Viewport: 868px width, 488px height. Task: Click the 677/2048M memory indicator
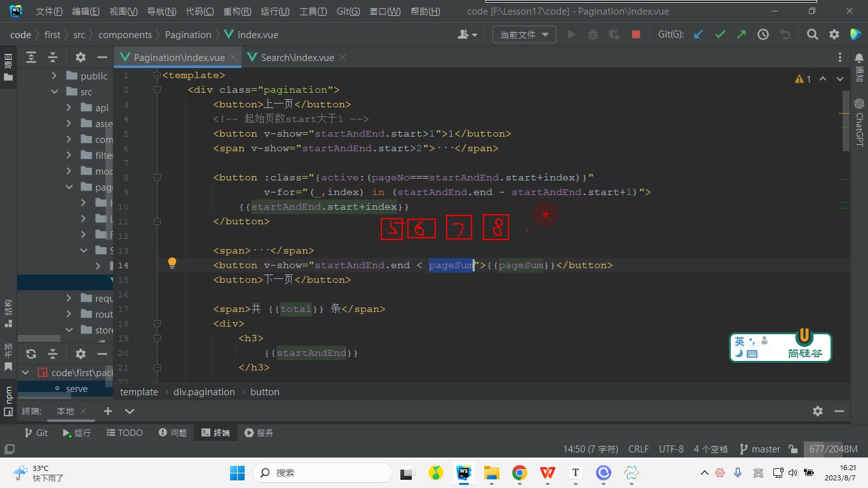point(833,449)
